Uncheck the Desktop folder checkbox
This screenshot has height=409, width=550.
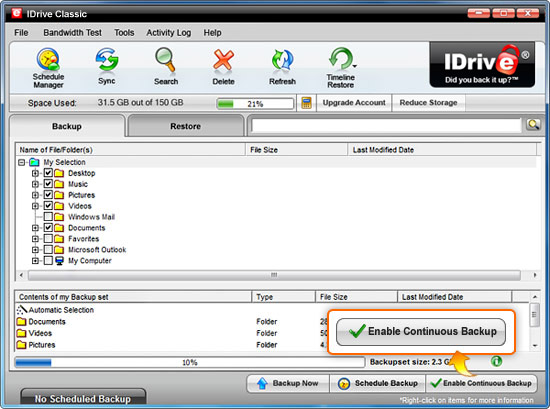[x=48, y=173]
